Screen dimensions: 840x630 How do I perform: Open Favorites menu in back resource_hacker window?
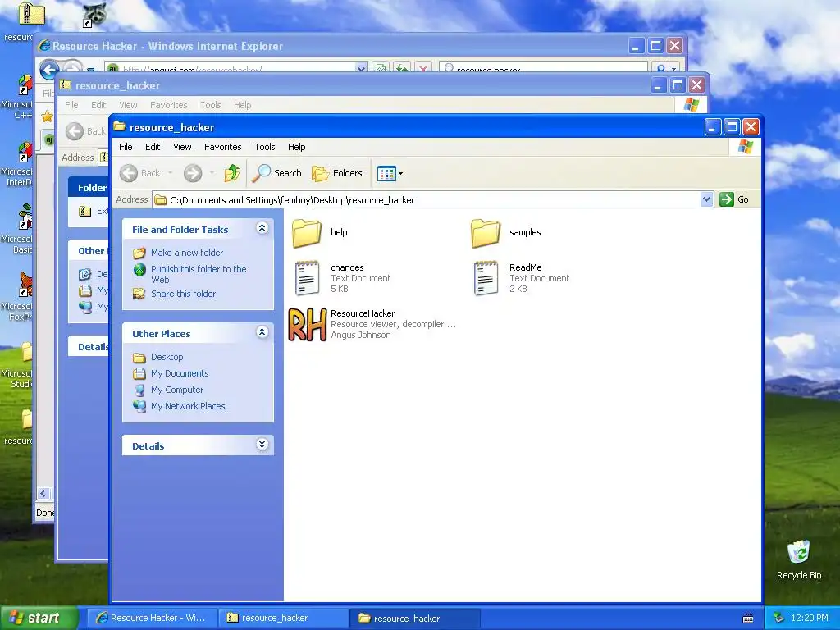pyautogui.click(x=169, y=105)
